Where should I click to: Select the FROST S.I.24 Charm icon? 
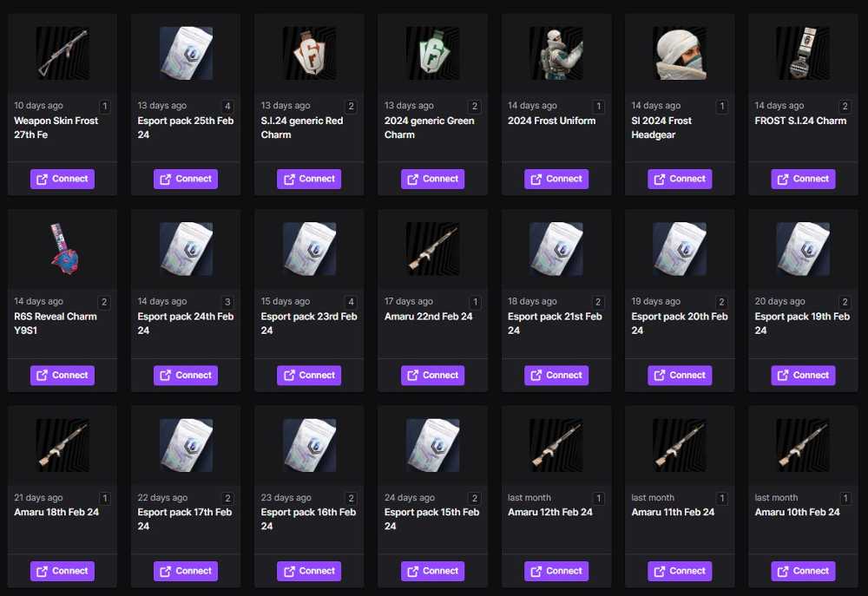point(803,54)
